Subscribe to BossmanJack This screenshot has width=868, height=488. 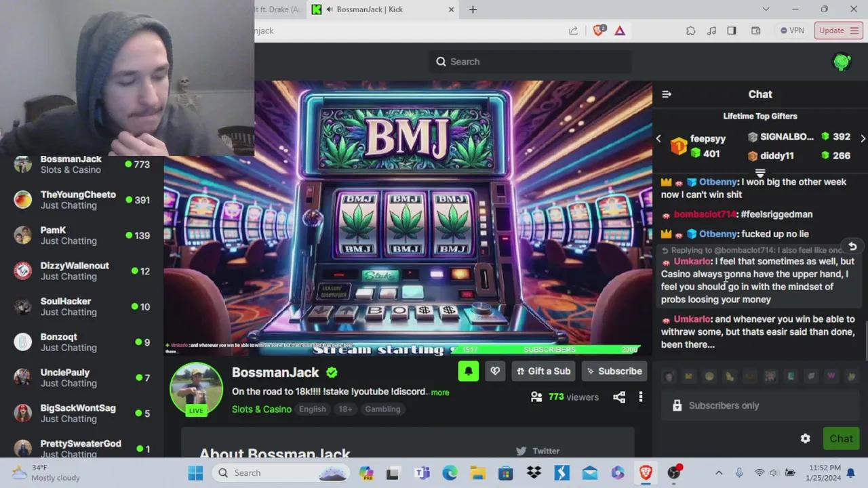click(x=614, y=371)
